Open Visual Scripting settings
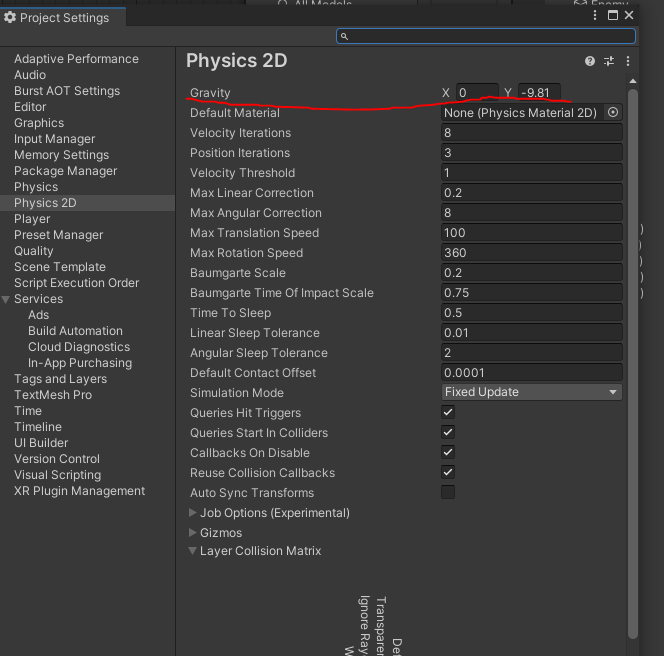The image size is (664, 656). 58,475
